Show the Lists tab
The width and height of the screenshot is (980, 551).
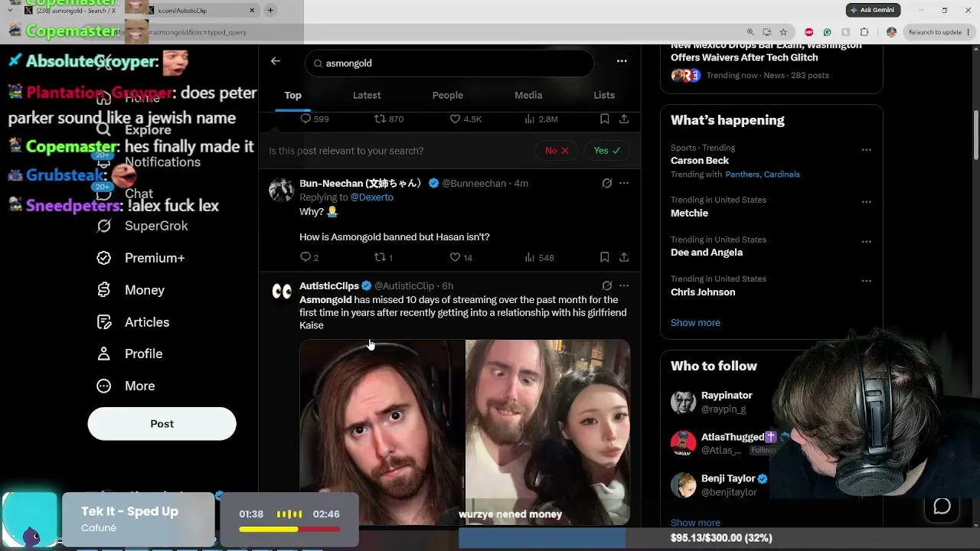(604, 95)
